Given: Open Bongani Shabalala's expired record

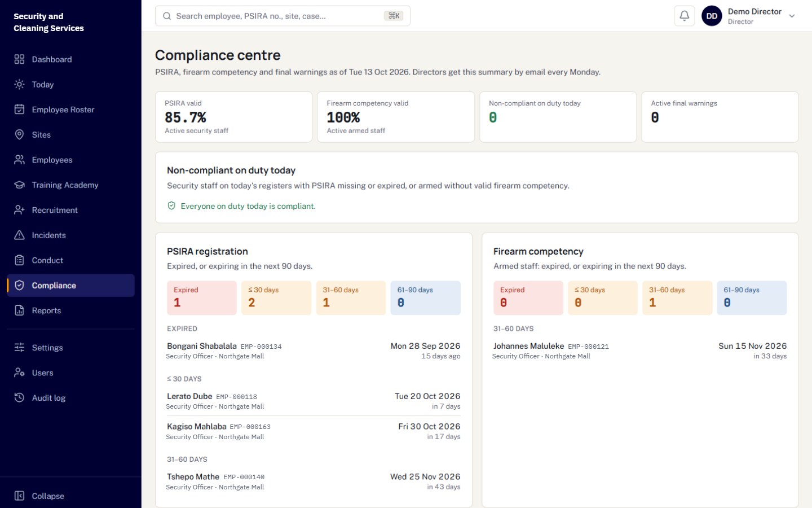Looking at the screenshot, I should tap(314, 351).
